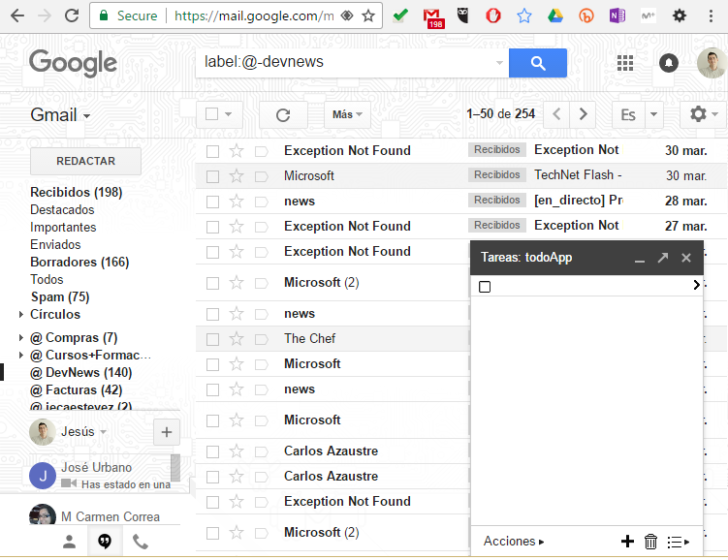Click the Hangouts contact list scrollbar

pyautogui.click(x=175, y=468)
